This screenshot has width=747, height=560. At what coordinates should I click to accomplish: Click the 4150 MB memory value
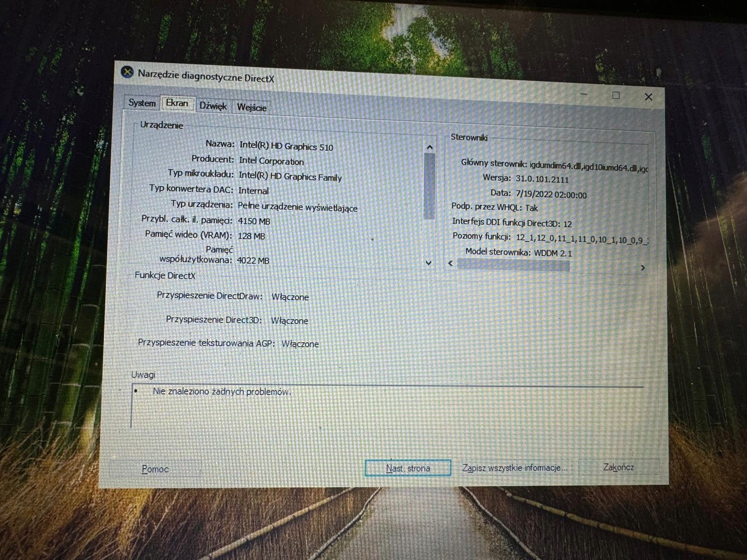click(x=254, y=221)
